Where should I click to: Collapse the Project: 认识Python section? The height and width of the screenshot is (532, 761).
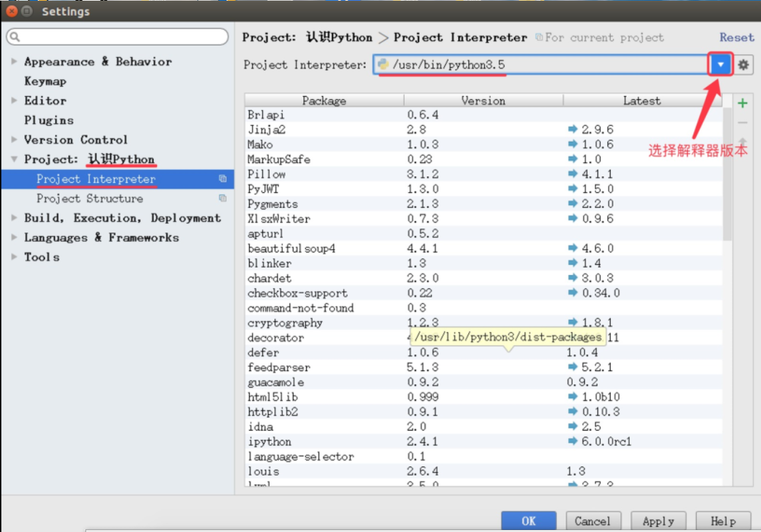point(14,159)
